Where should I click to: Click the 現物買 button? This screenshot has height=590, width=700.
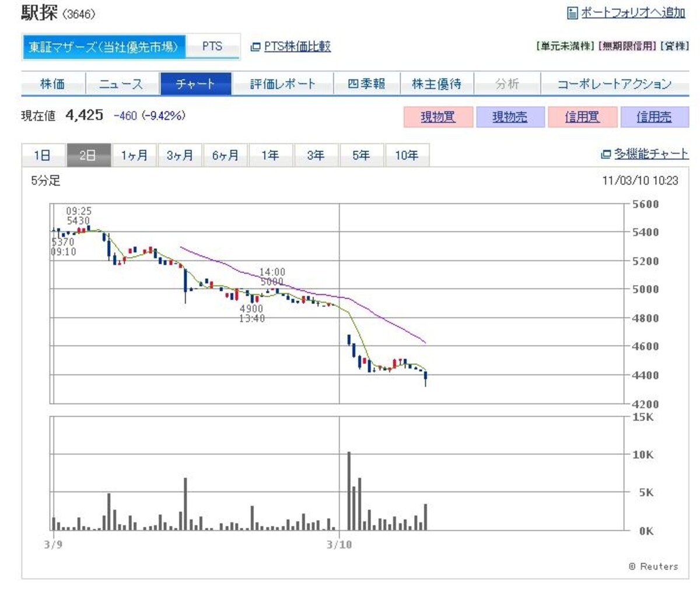(x=438, y=117)
